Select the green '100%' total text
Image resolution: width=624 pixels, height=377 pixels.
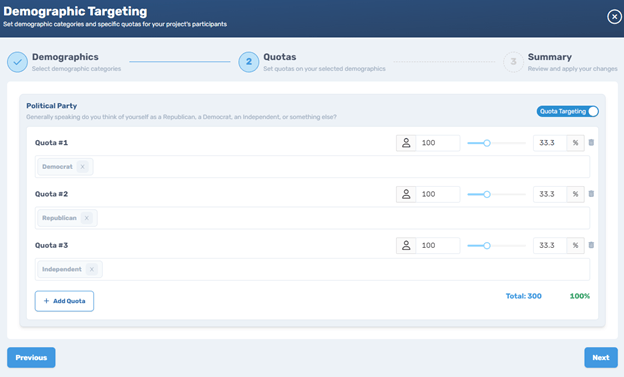coord(580,296)
